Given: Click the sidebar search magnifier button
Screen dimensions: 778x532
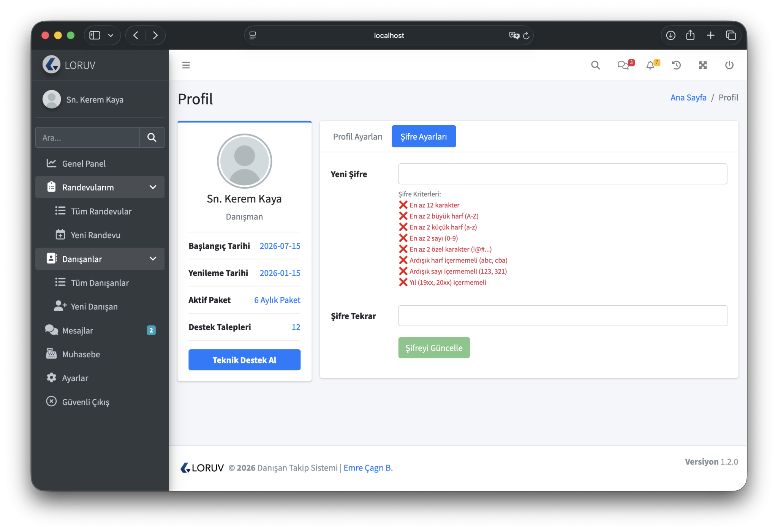Looking at the screenshot, I should coord(152,137).
